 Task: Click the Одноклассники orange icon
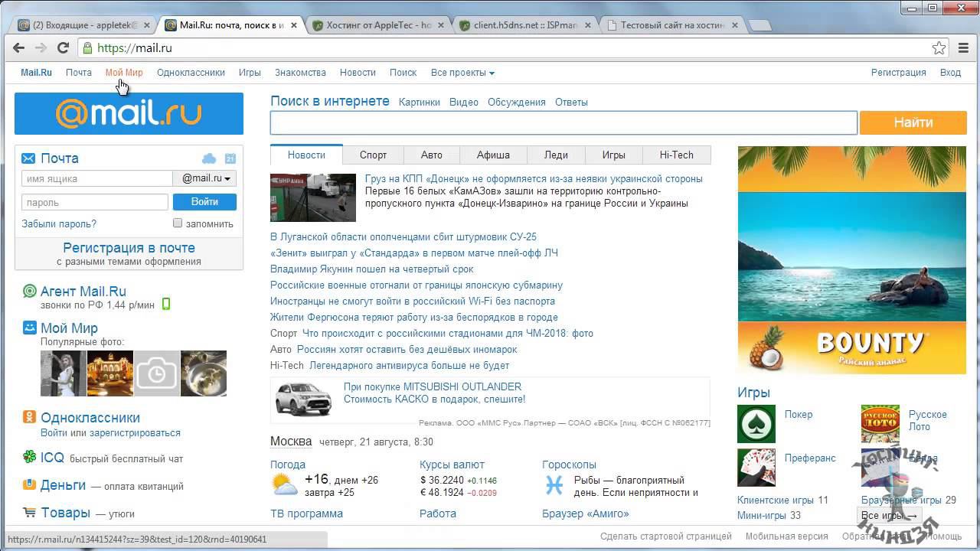[29, 417]
